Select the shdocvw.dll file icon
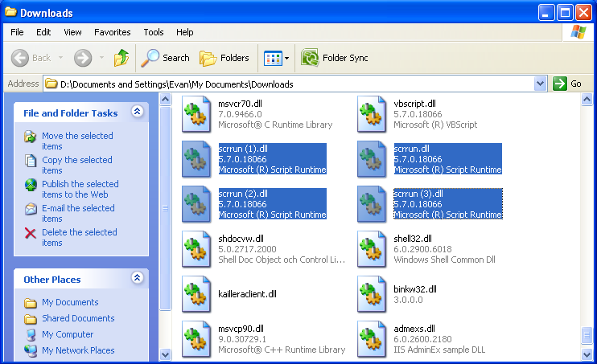The image size is (597, 364). point(196,249)
